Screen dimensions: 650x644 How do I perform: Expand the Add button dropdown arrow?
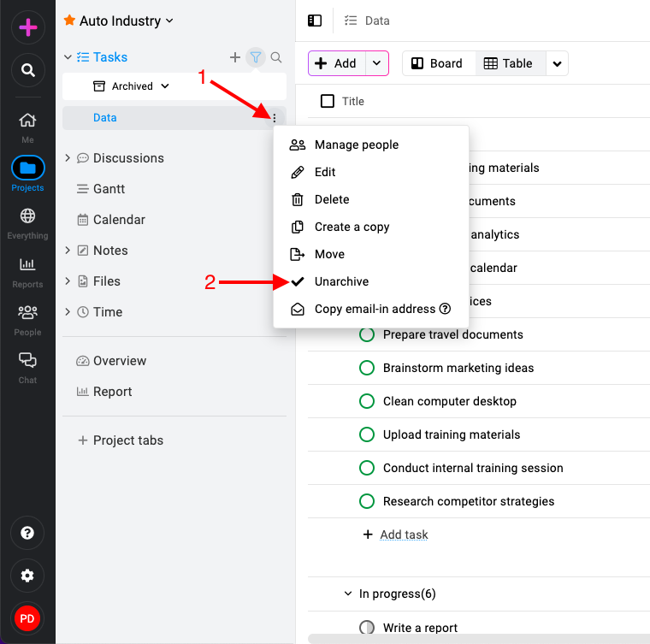point(376,63)
